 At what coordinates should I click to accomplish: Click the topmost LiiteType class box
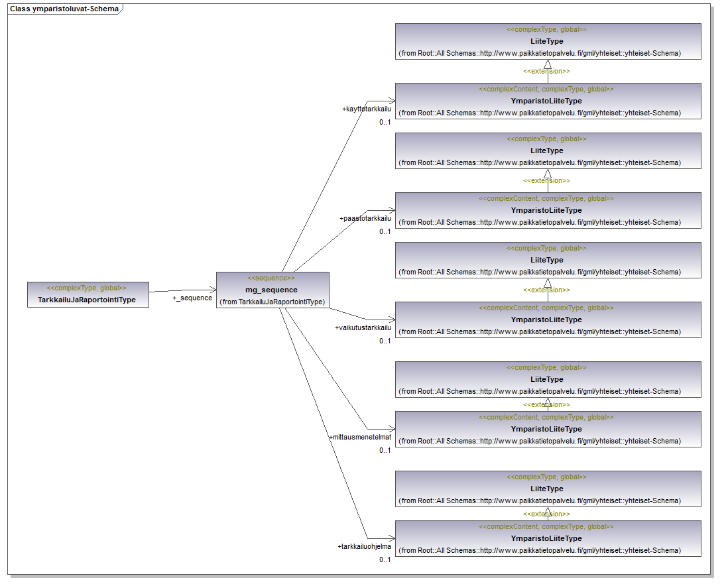click(x=547, y=42)
